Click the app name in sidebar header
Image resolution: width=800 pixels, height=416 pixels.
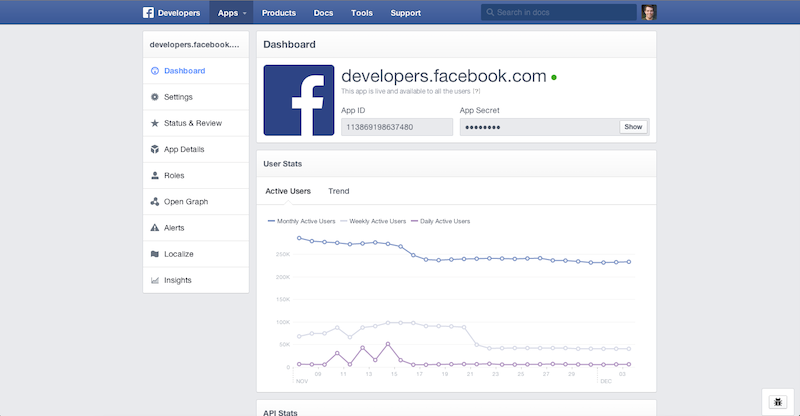(194, 44)
